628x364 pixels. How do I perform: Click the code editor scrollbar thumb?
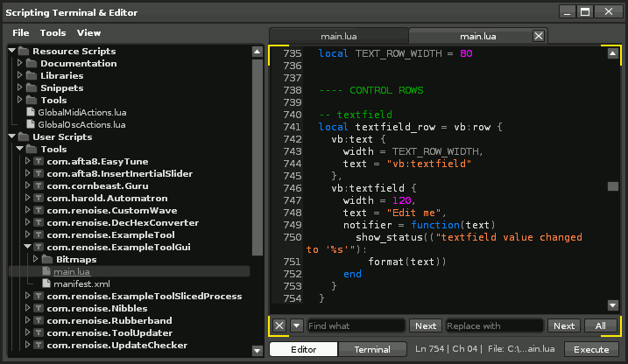[613, 186]
